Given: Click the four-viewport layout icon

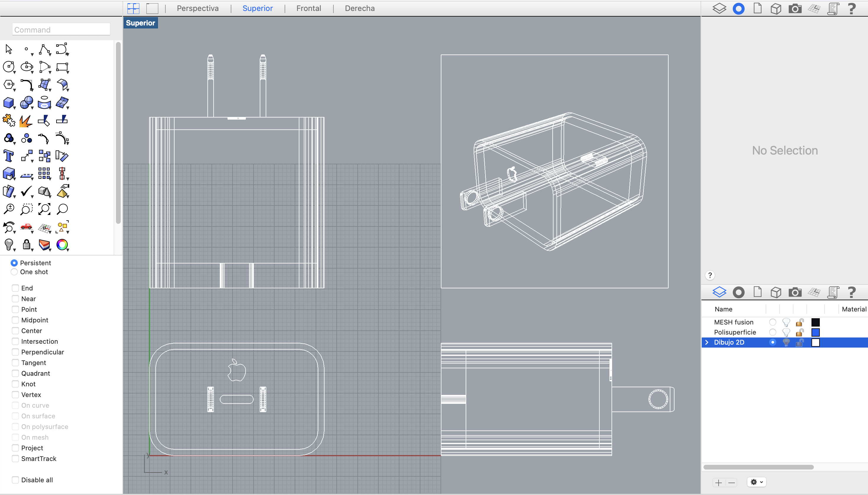Looking at the screenshot, I should coord(133,8).
